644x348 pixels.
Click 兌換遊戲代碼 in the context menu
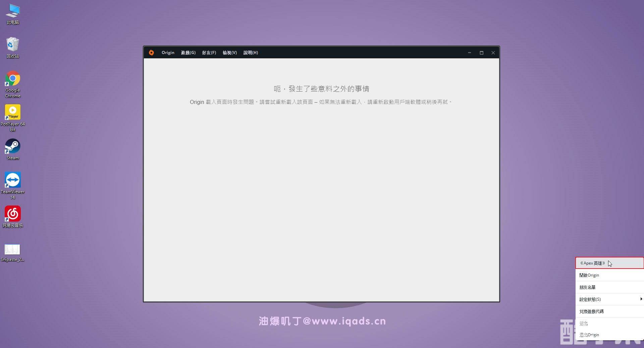click(592, 311)
